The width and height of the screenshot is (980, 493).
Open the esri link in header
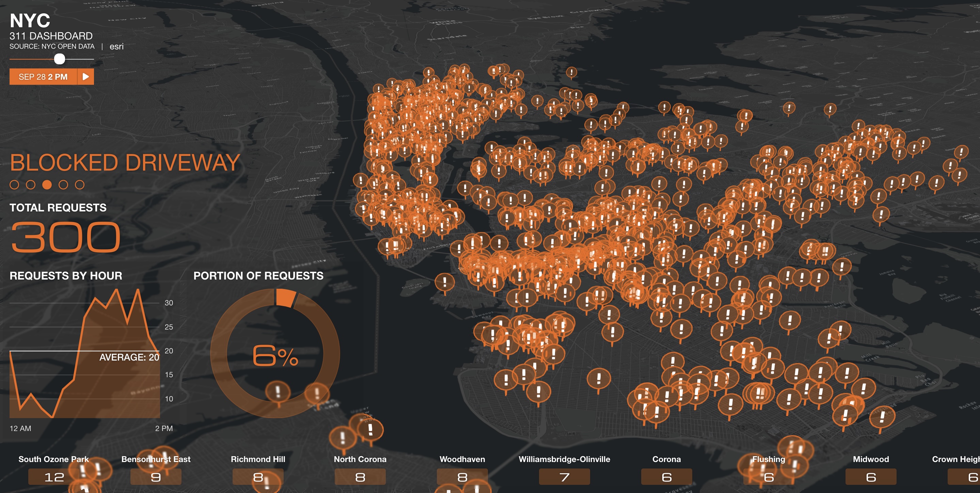[x=116, y=46]
